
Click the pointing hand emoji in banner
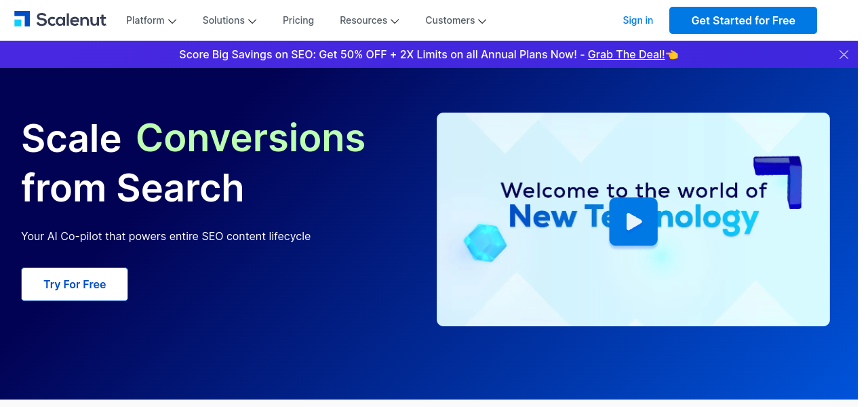672,54
